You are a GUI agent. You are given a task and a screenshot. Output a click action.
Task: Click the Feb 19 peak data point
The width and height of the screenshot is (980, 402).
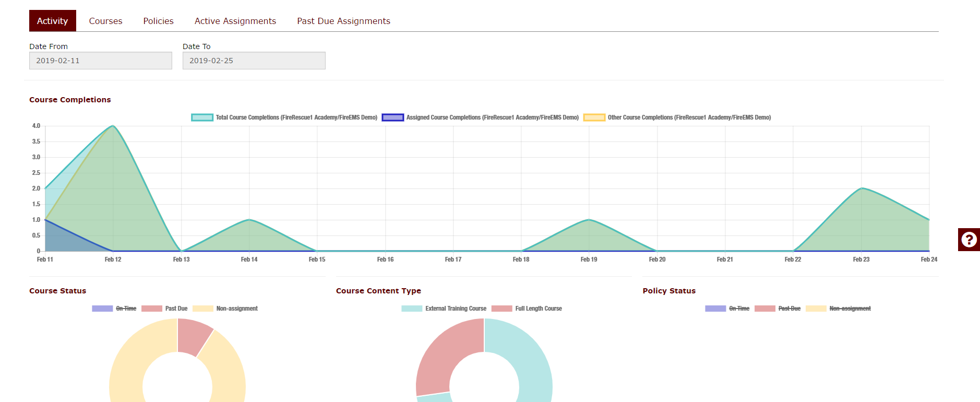tap(589, 220)
